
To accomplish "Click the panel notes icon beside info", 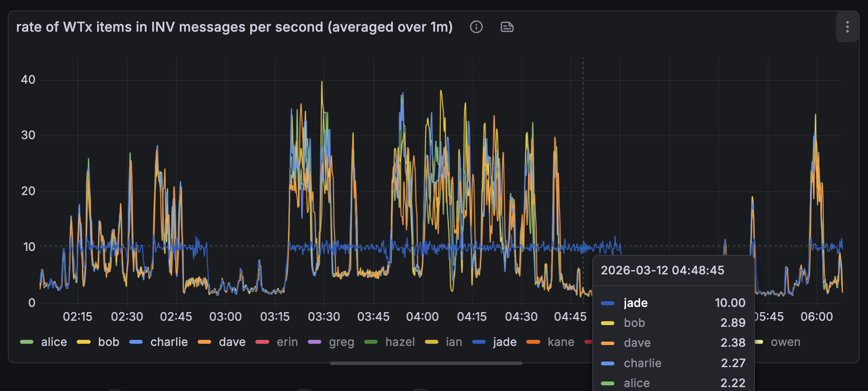I will coord(507,27).
